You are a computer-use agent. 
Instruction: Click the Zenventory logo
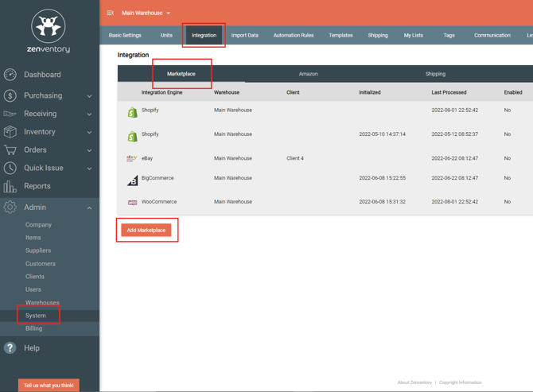click(x=49, y=31)
